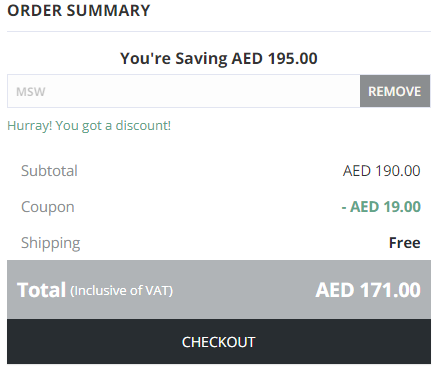Select the ORDER SUMMARY heading

pyautogui.click(x=79, y=11)
